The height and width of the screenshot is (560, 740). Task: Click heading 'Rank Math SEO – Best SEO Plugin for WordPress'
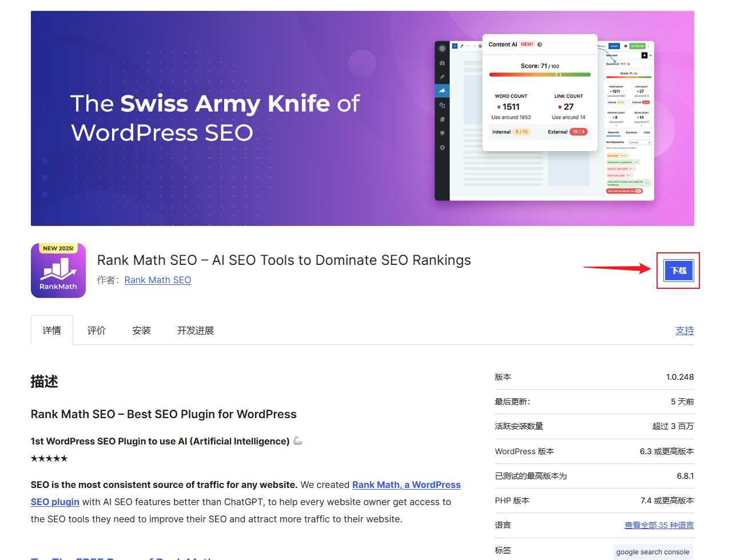click(x=164, y=414)
